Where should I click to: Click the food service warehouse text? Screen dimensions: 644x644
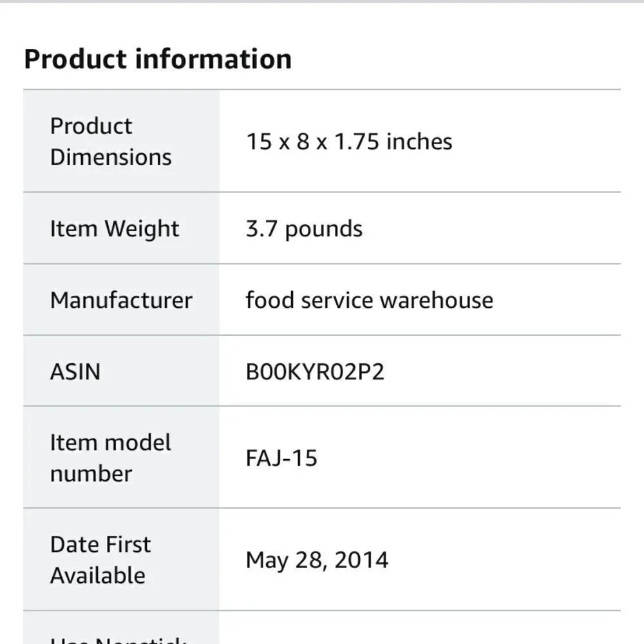(370, 300)
